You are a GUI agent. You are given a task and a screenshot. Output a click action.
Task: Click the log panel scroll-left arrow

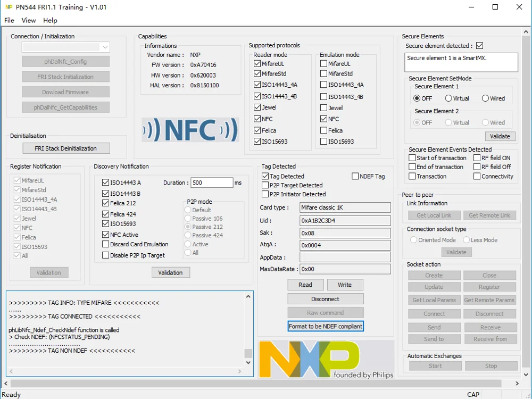(x=12, y=371)
